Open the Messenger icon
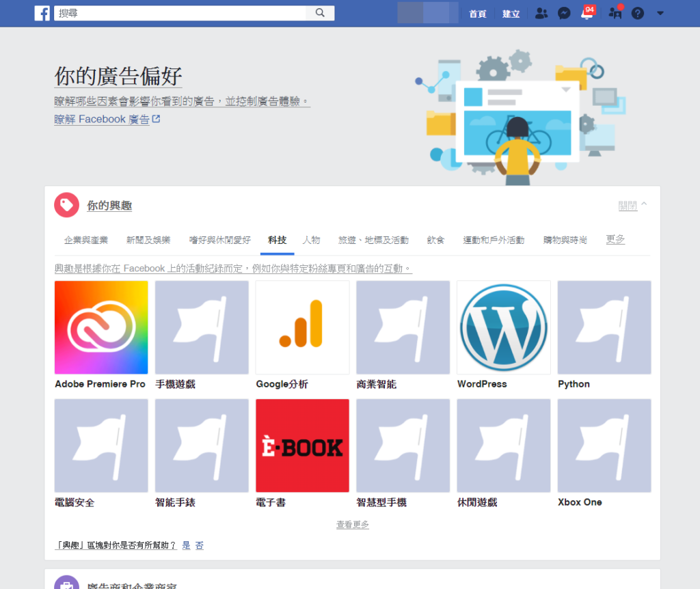 click(564, 14)
